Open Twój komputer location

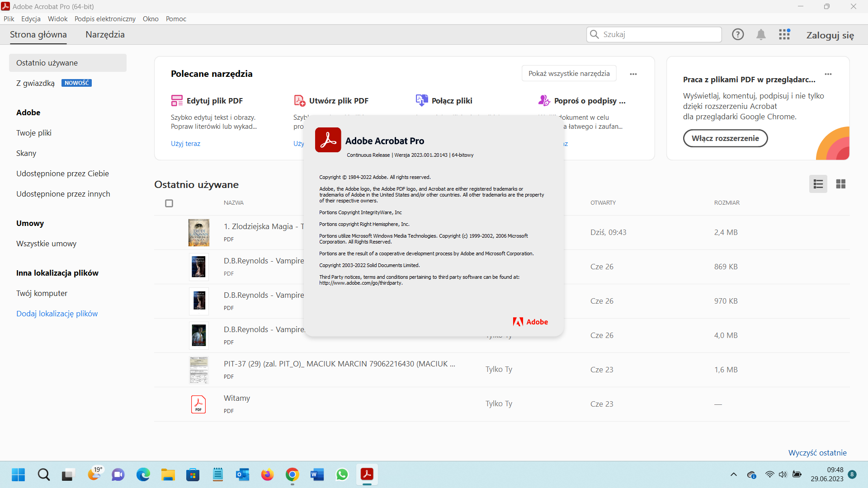42,293
